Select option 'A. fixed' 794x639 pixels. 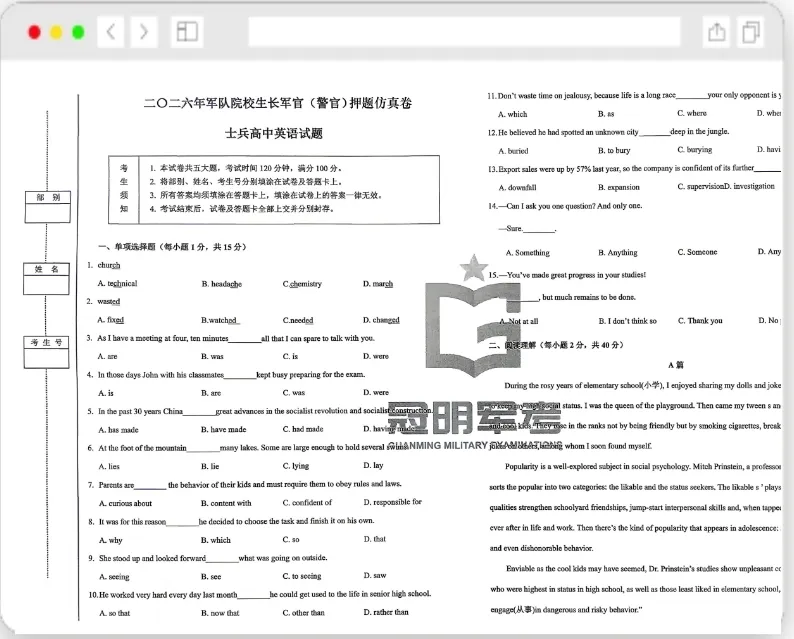point(111,320)
